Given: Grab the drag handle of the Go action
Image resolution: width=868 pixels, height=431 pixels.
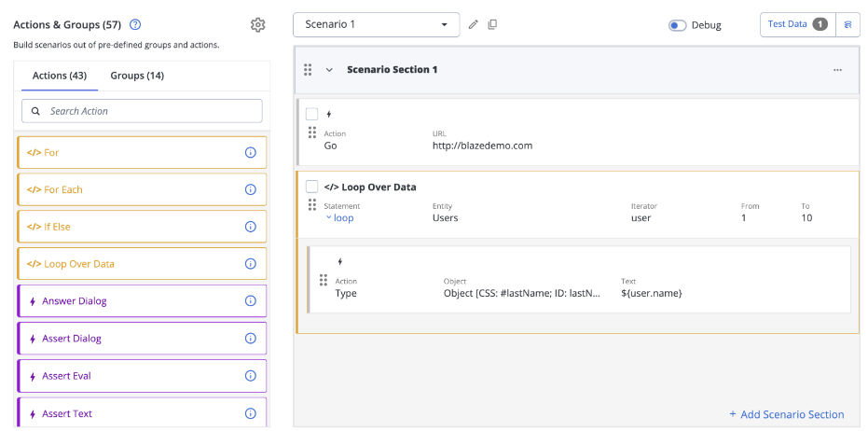Looking at the screenshot, I should pos(312,132).
